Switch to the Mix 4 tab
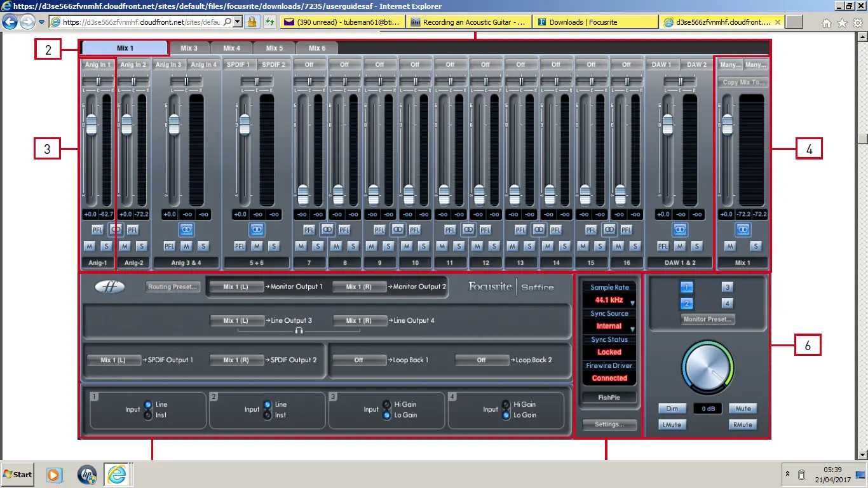Image resolution: width=868 pixels, height=488 pixels. click(231, 48)
